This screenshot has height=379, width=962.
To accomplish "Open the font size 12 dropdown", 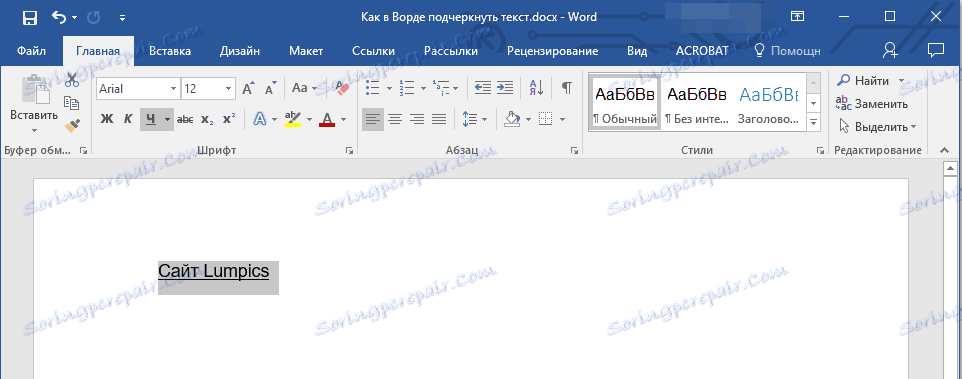I will pos(229,89).
